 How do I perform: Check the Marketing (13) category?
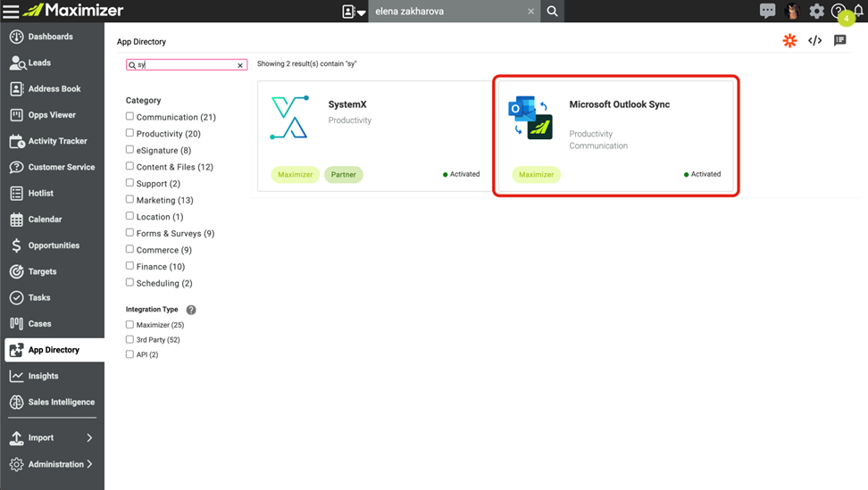129,199
